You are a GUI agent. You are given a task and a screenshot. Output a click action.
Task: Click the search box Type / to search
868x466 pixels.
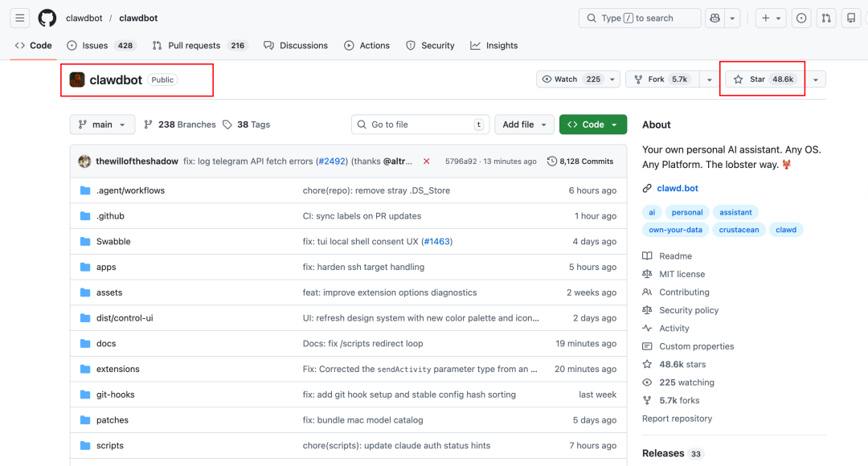[640, 18]
